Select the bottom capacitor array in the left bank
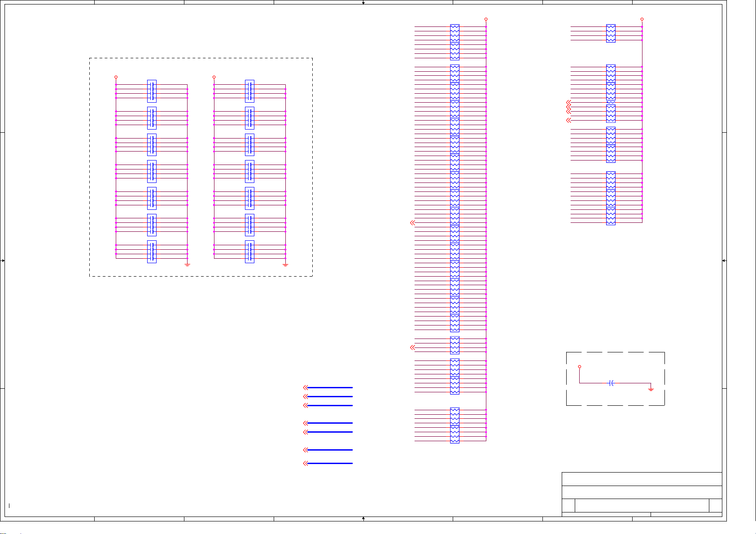Image resolution: width=756 pixels, height=534 pixels. point(152,252)
